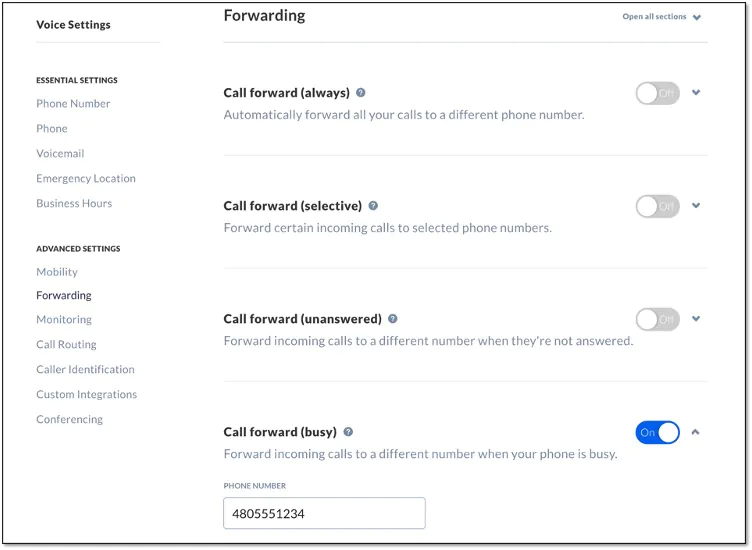
Task: Select Business Hours in sidebar
Action: coord(74,204)
